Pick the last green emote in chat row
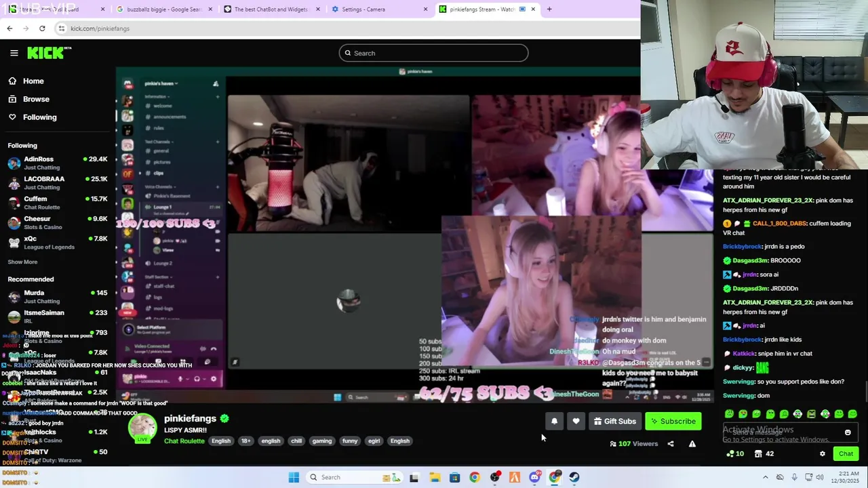Viewport: 868px width, 488px height. (852, 413)
